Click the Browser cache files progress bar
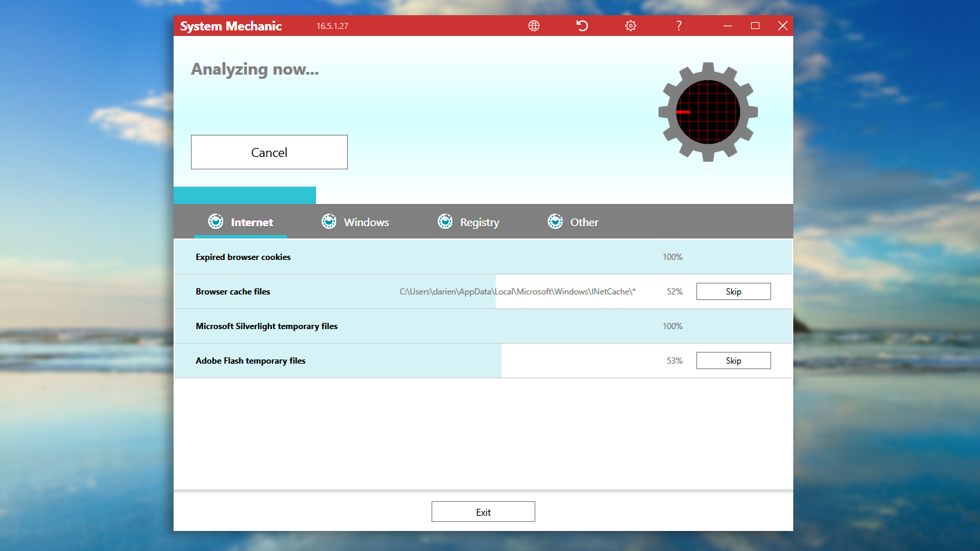 coord(335,291)
